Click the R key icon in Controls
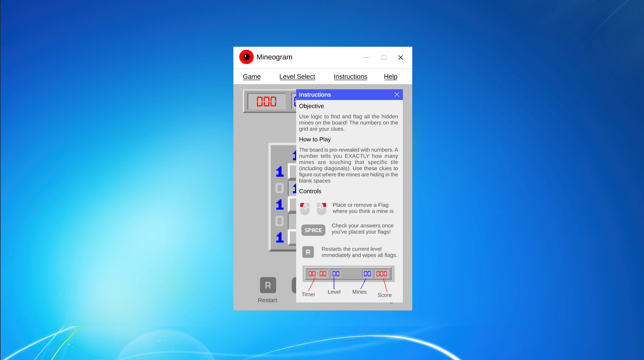 (308, 252)
